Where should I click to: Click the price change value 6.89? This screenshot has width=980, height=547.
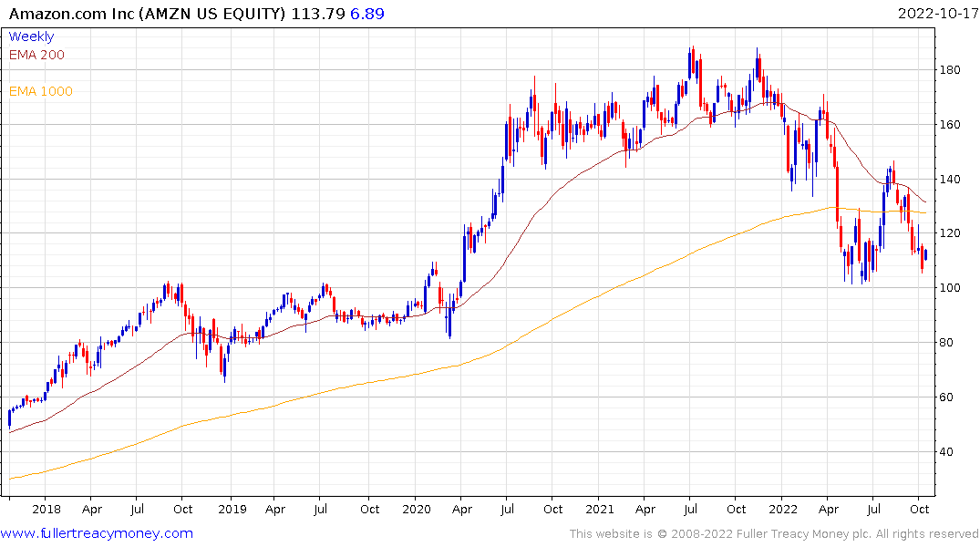tap(367, 13)
